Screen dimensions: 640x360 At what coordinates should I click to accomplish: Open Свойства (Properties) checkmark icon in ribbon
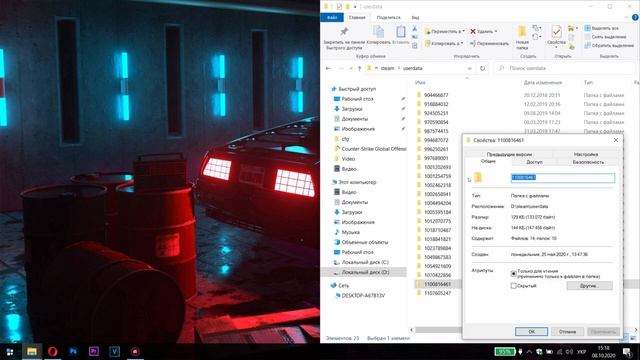point(556,32)
